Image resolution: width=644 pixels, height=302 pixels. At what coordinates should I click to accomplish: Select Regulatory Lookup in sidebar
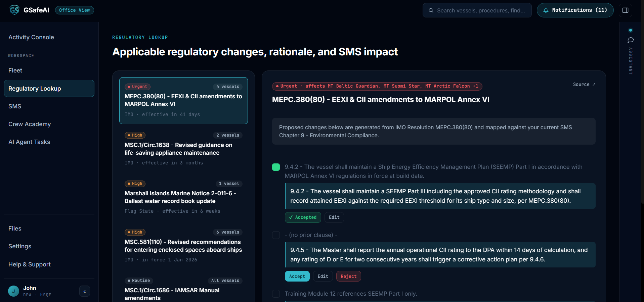49,89
